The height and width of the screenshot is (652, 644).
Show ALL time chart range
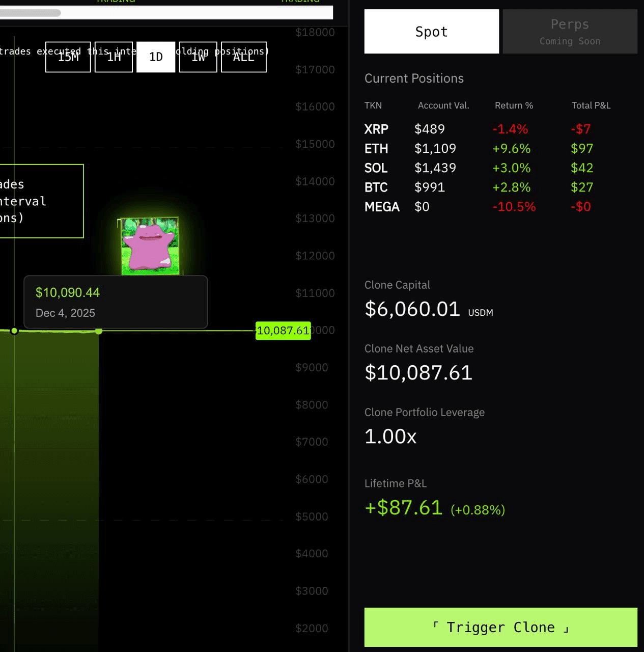pyautogui.click(x=243, y=57)
